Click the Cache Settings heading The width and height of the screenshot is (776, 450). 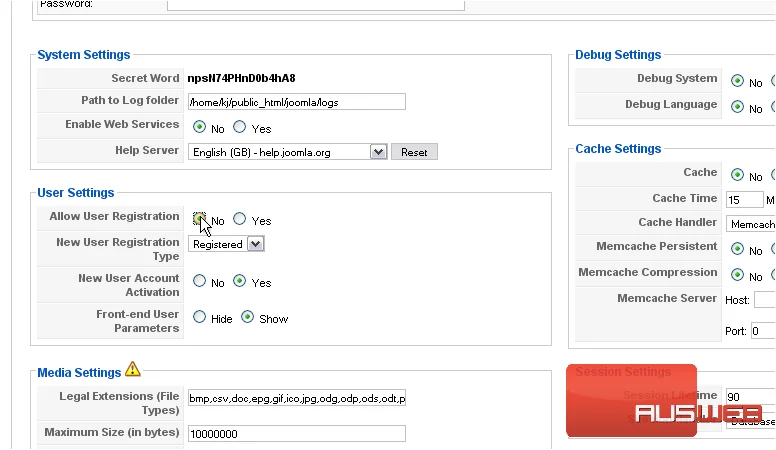click(x=618, y=149)
